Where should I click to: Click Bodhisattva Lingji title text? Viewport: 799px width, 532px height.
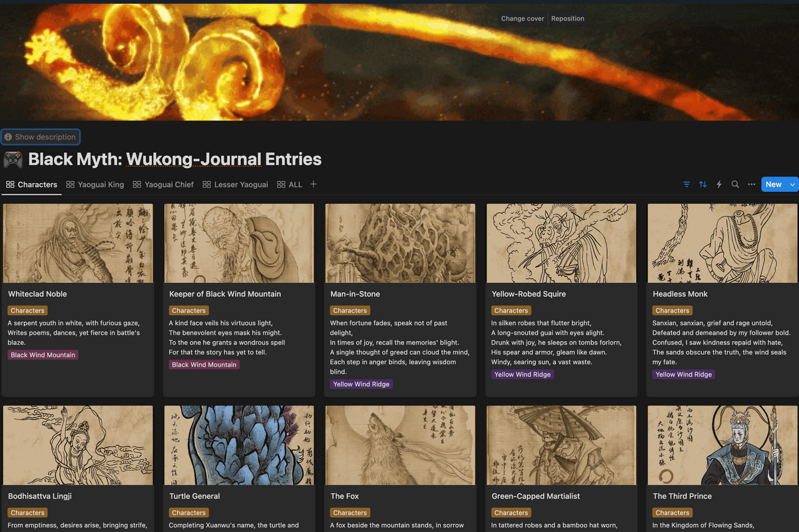(x=40, y=496)
